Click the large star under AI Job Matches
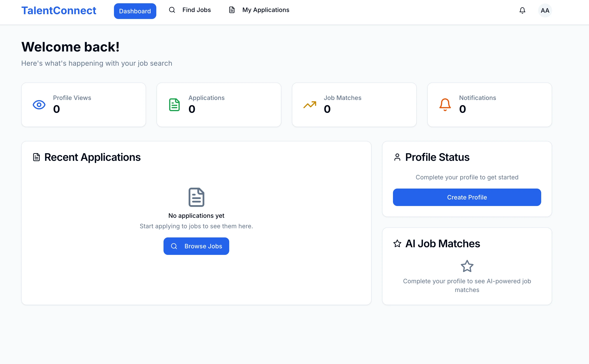 [x=467, y=266]
